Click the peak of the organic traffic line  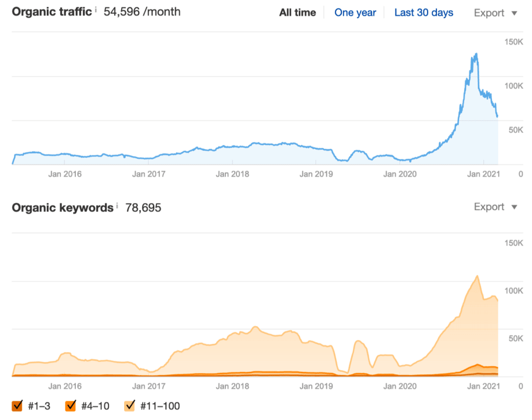pos(475,54)
